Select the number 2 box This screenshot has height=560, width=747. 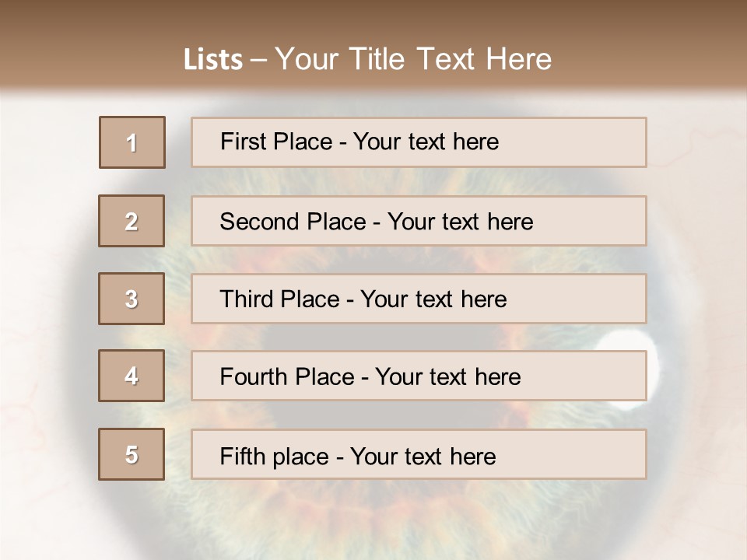132,221
